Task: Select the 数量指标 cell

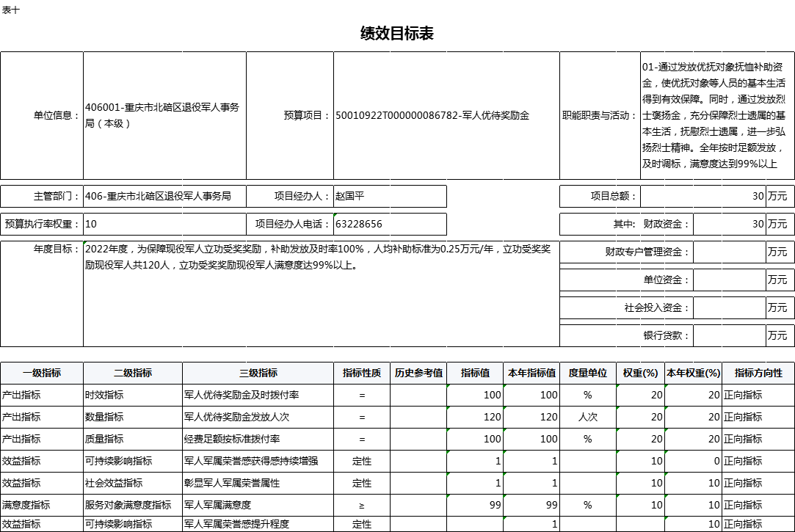Action: click(133, 417)
